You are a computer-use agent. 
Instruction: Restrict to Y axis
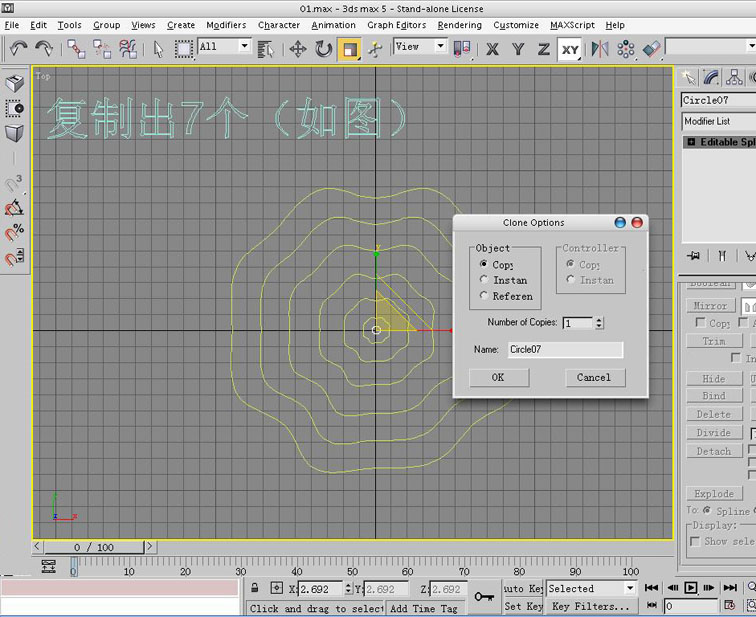tap(518, 49)
